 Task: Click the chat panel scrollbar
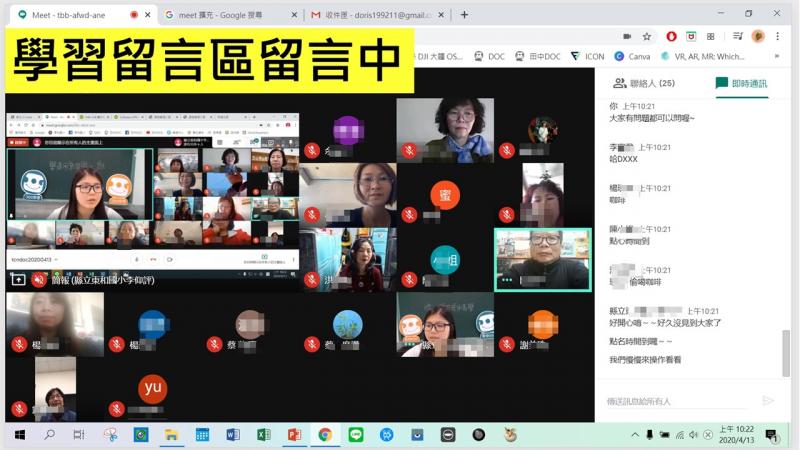[786, 353]
